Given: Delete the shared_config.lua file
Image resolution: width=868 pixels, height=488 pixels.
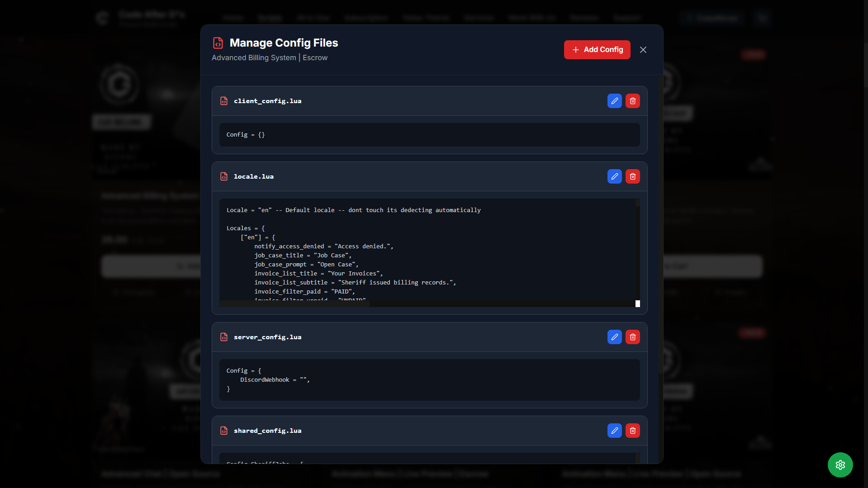Looking at the screenshot, I should tap(632, 431).
